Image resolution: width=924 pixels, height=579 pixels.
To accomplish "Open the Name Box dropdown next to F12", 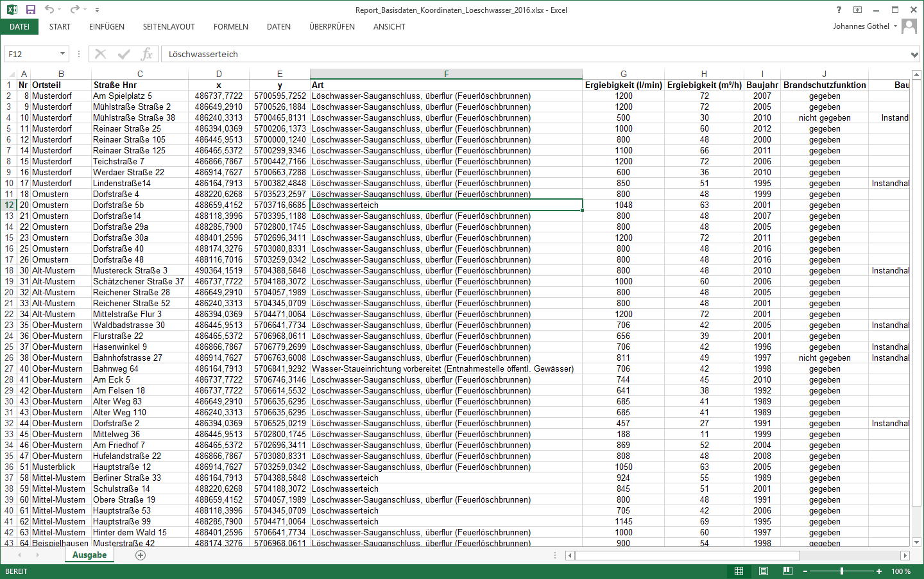I will [62, 54].
